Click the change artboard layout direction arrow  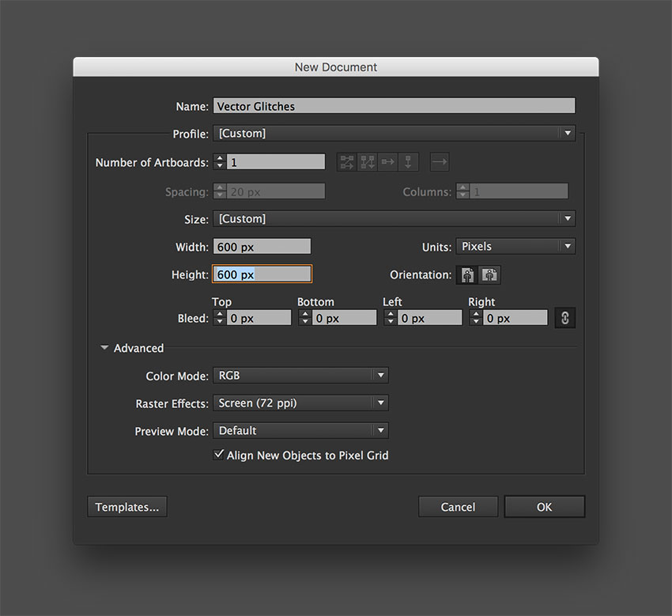[x=439, y=161]
